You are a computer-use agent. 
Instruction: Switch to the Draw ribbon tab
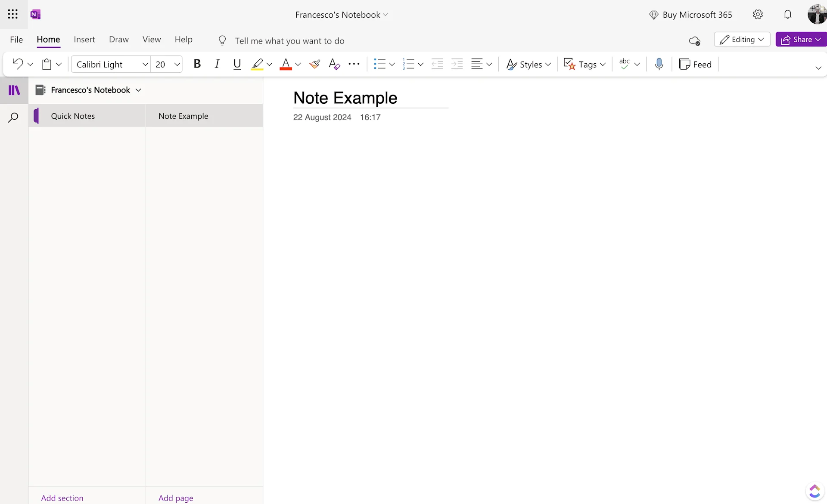pos(118,39)
